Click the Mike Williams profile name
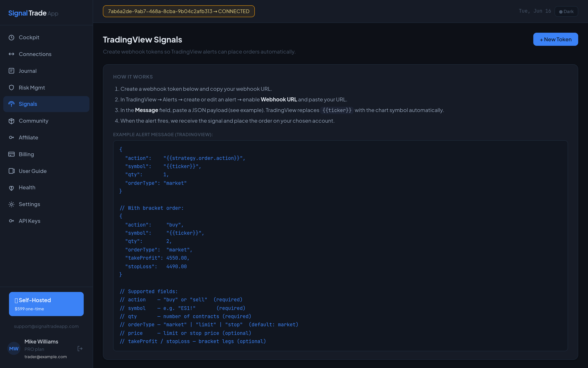588x368 pixels. click(41, 341)
